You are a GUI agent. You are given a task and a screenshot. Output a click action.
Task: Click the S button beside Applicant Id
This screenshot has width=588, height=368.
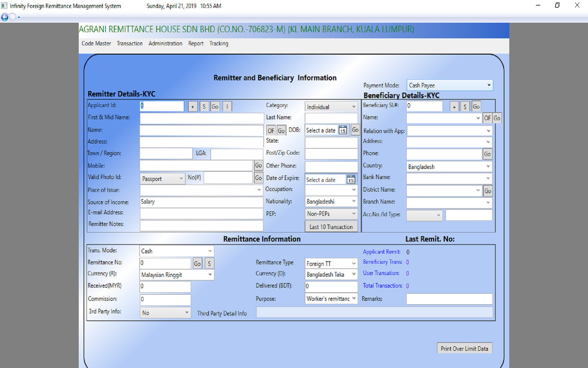pos(204,106)
